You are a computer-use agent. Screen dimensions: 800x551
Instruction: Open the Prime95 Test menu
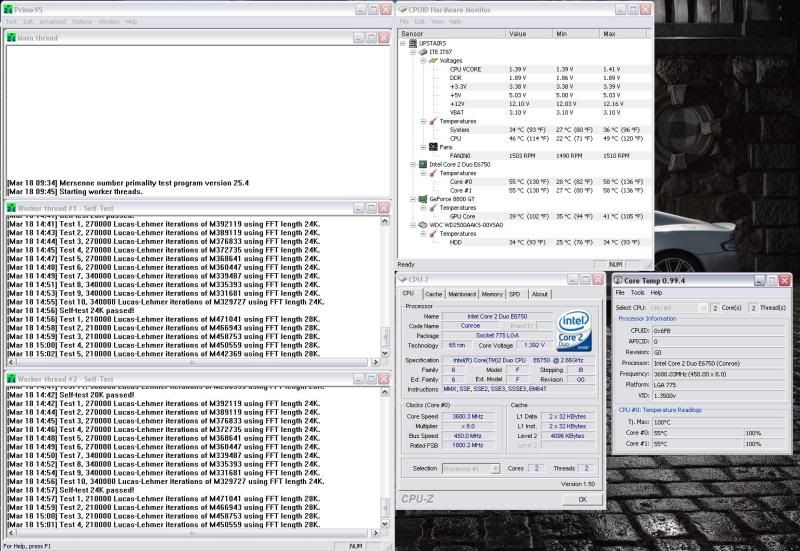click(11, 21)
